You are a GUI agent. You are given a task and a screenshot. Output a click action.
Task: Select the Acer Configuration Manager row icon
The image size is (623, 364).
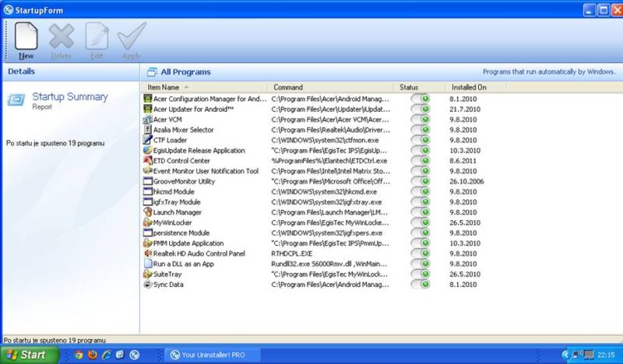pyautogui.click(x=148, y=99)
